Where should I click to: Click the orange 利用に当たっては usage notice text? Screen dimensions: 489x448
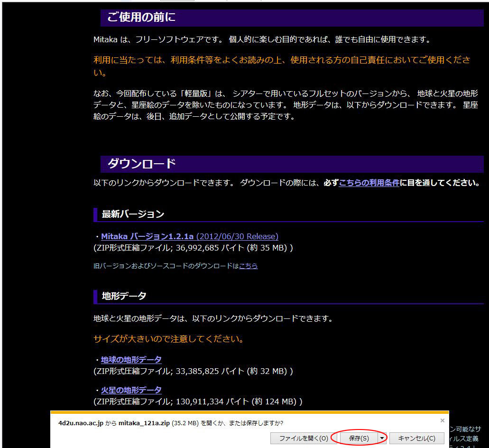point(282,66)
